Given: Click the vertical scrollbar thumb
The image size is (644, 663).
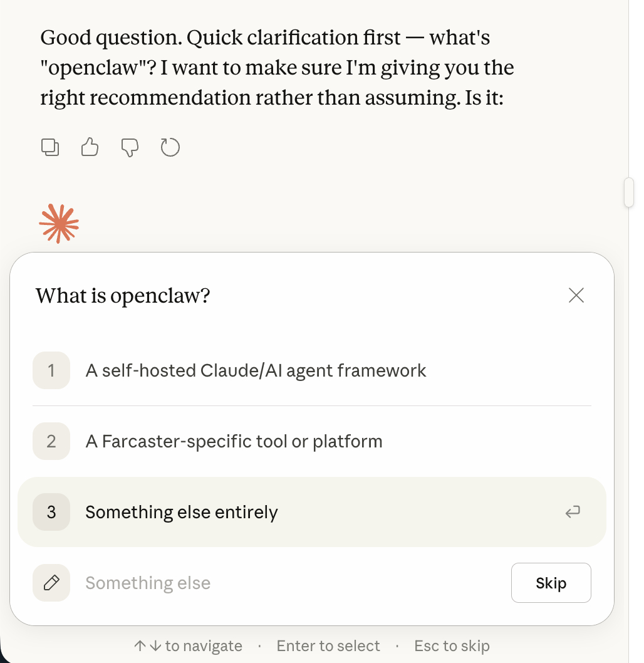Looking at the screenshot, I should (x=629, y=192).
